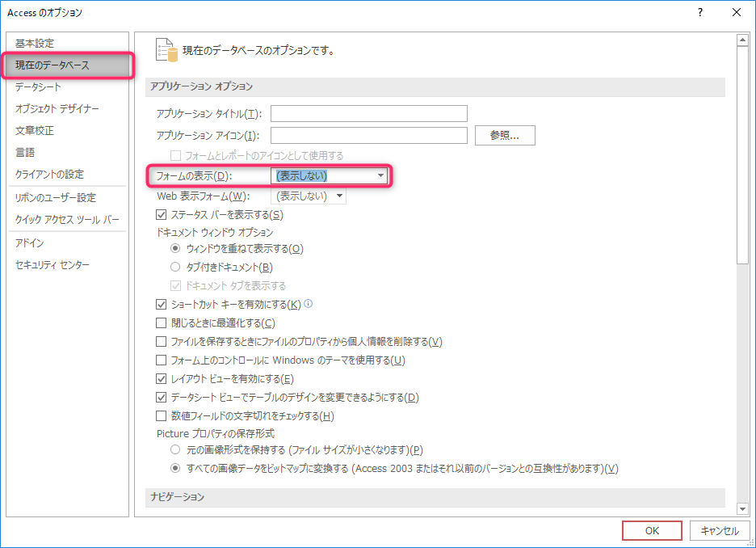Click the help question mark in title bar
This screenshot has height=548, width=756.
(700, 13)
